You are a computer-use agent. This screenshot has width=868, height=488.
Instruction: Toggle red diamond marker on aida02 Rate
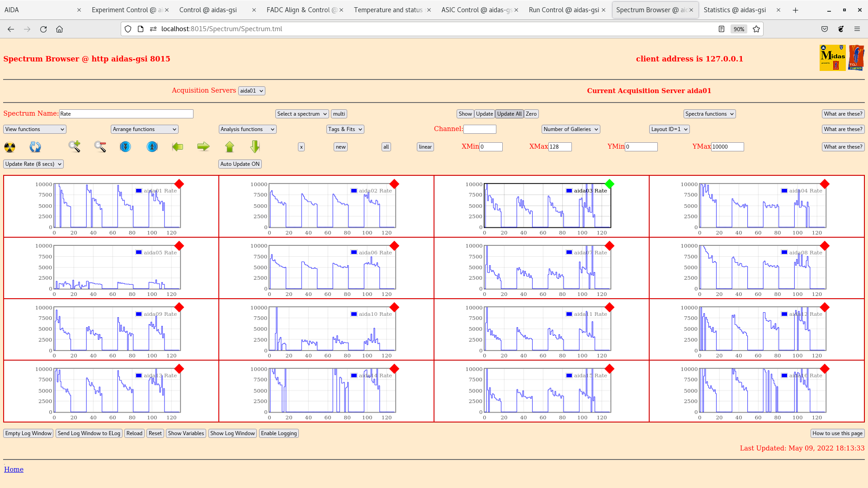point(394,184)
